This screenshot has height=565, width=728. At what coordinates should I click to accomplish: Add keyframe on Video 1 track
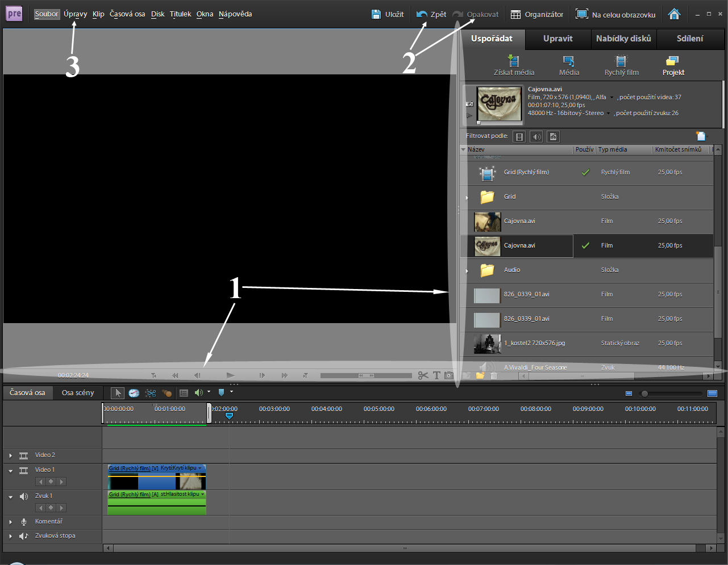click(51, 482)
